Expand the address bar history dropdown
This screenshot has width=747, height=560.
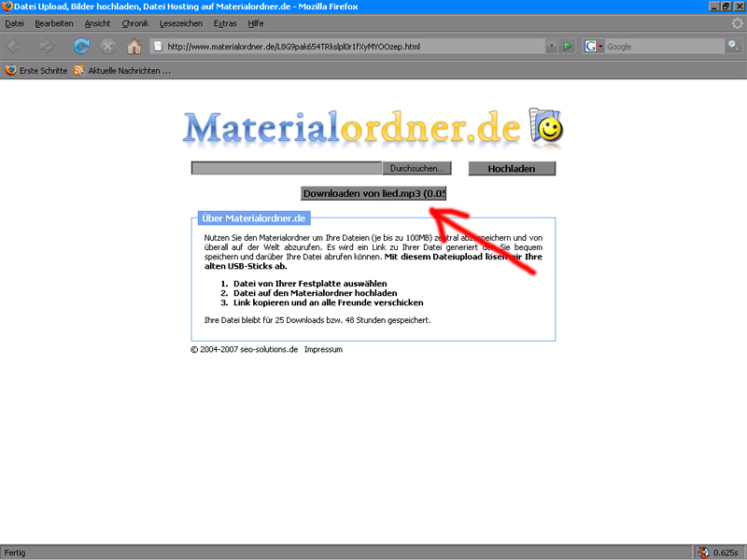pyautogui.click(x=551, y=46)
